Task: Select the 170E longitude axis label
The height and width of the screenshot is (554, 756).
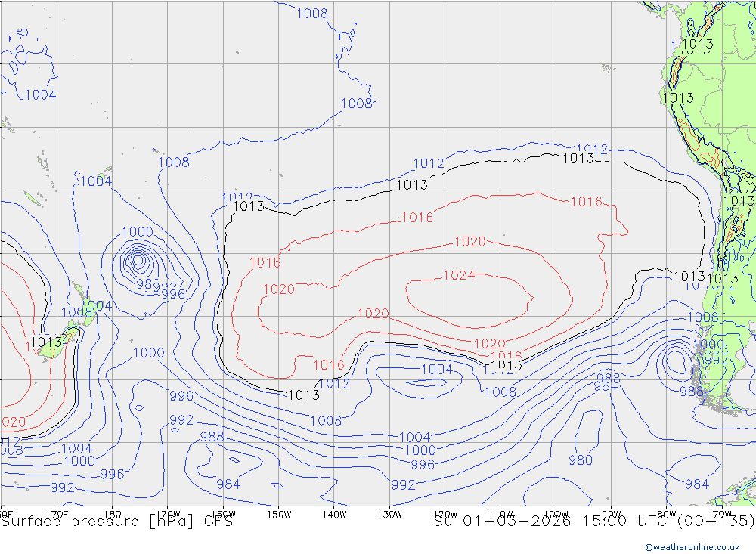Action: [x=57, y=515]
